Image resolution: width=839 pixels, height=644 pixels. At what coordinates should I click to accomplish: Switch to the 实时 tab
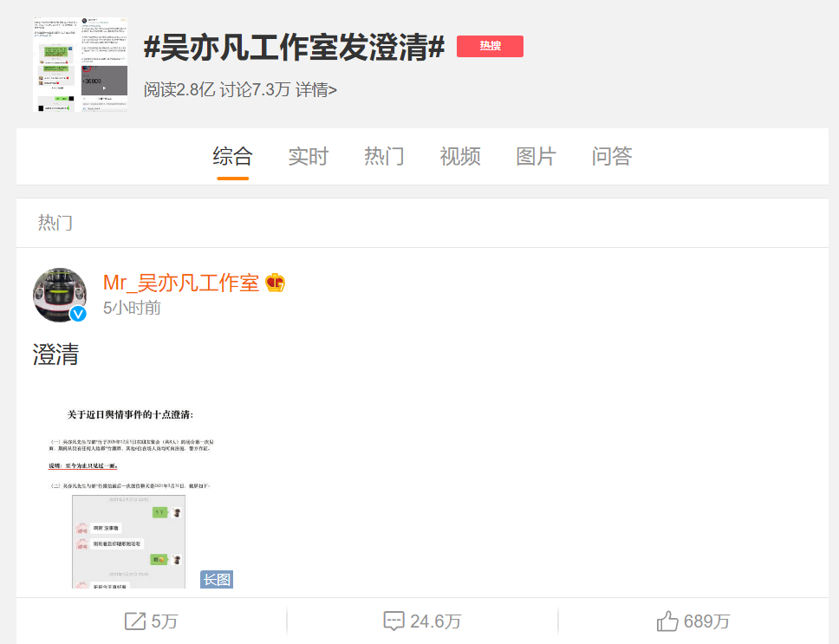[x=309, y=156]
